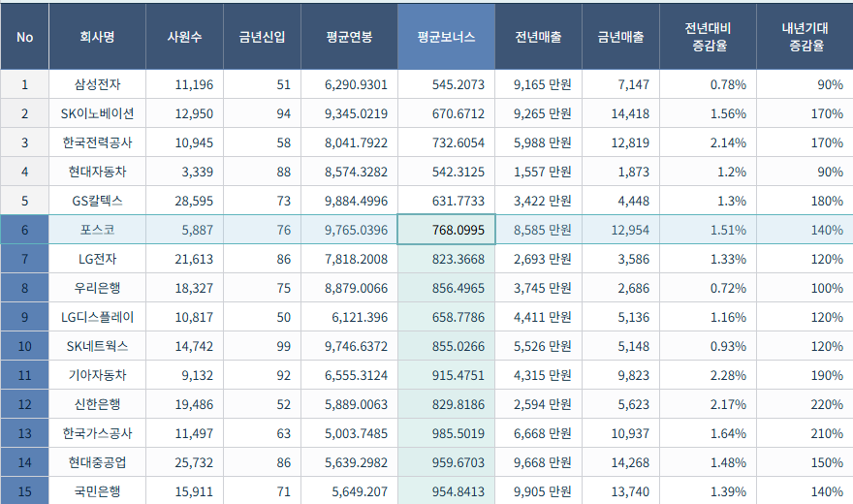Click the 전년매출 column header
853x504 pixels.
click(x=539, y=37)
